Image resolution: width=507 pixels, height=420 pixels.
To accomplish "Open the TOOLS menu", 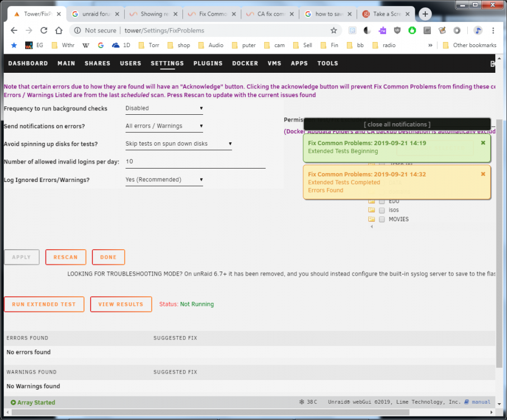I will point(327,63).
